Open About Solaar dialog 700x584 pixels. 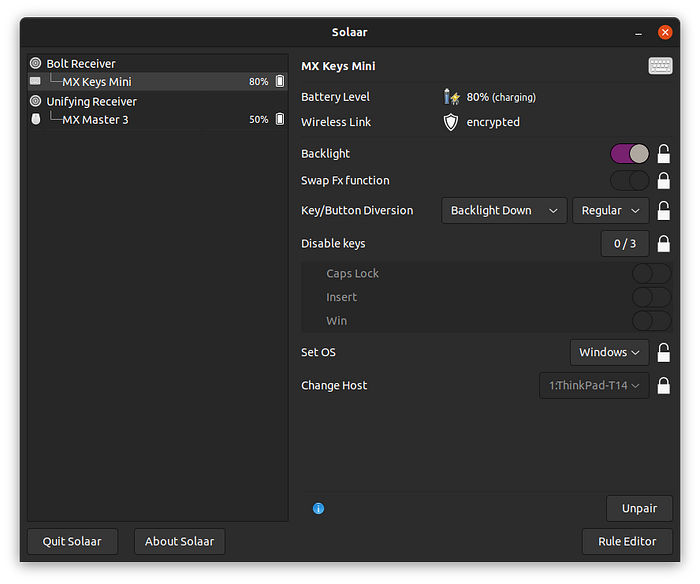point(179,541)
